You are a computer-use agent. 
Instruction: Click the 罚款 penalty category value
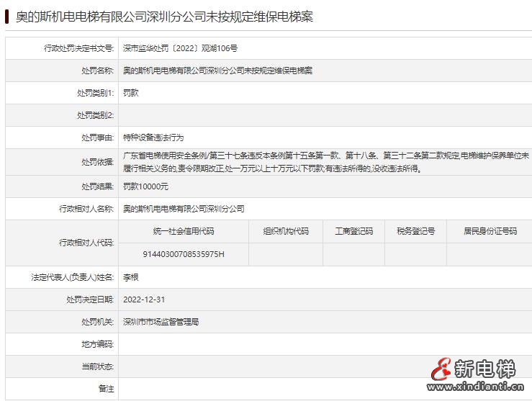(x=131, y=93)
